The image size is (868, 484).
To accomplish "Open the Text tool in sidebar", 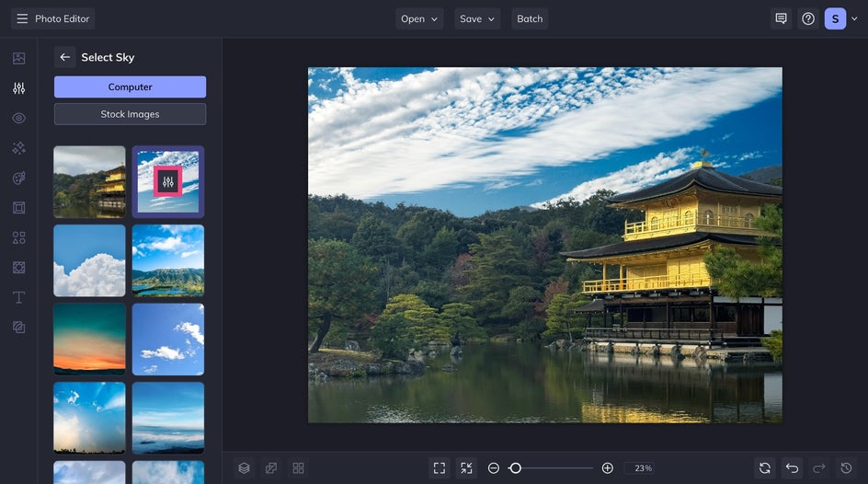I will tap(18, 297).
